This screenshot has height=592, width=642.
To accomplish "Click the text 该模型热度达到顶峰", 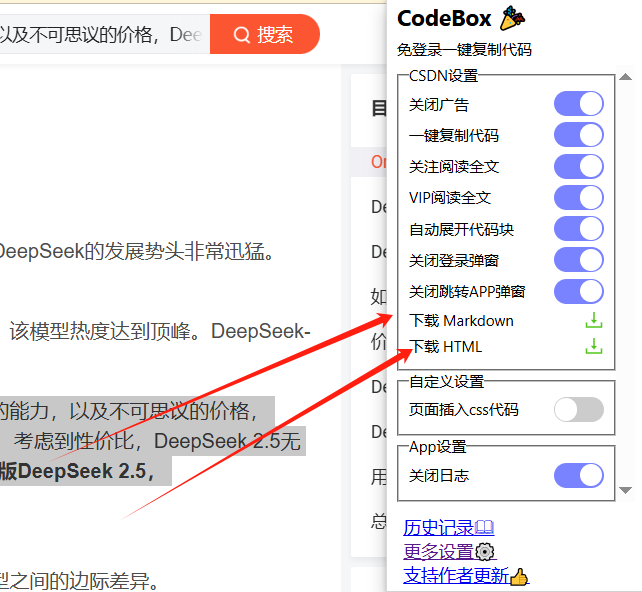I will point(104,331).
